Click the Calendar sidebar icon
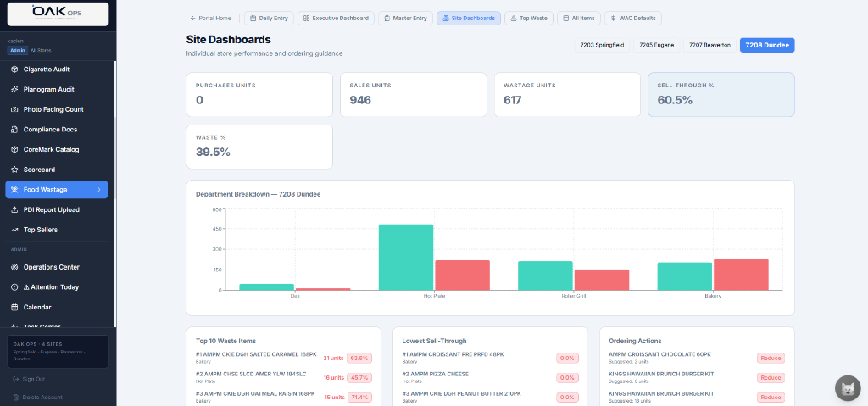This screenshot has height=406, width=868. tap(15, 307)
